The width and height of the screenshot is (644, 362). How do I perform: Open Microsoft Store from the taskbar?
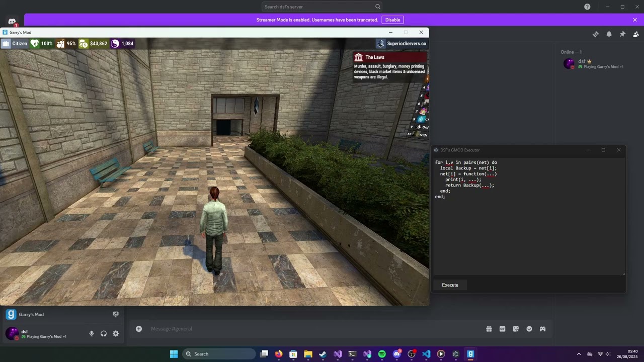click(293, 354)
